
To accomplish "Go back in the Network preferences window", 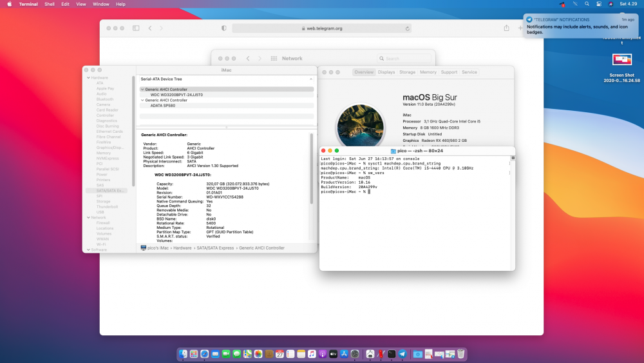I will (x=248, y=59).
